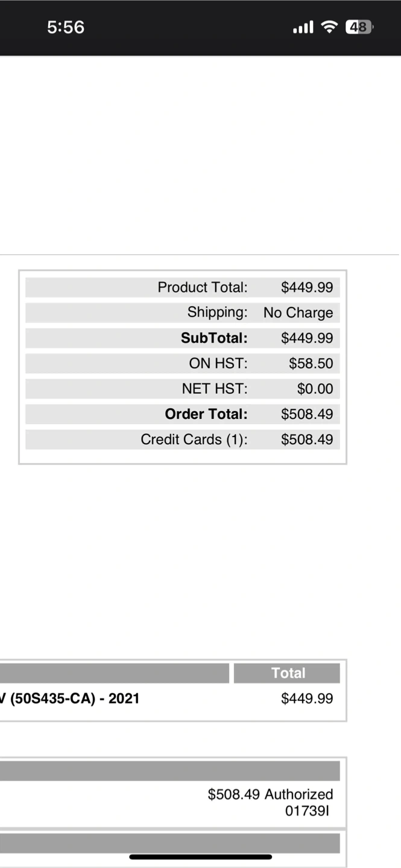Image resolution: width=401 pixels, height=868 pixels.
Task: Tap the Product Total label
Action: [x=203, y=288]
